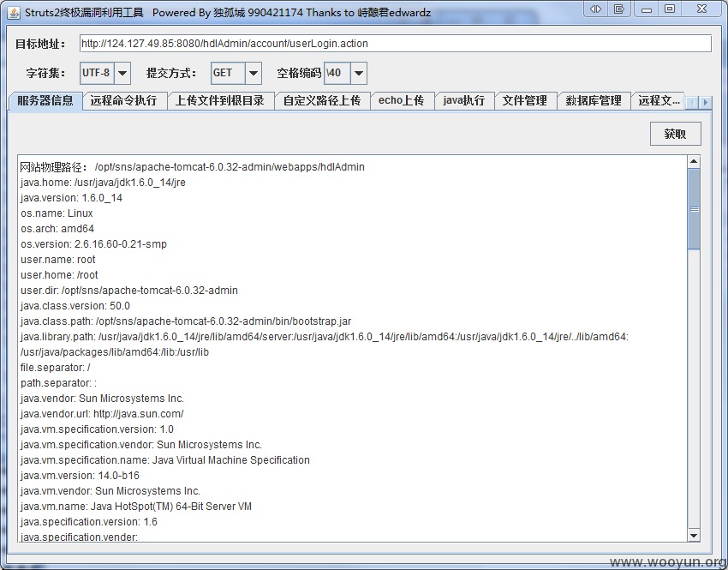Click the path.separator line
728x570 pixels.
pos(58,383)
